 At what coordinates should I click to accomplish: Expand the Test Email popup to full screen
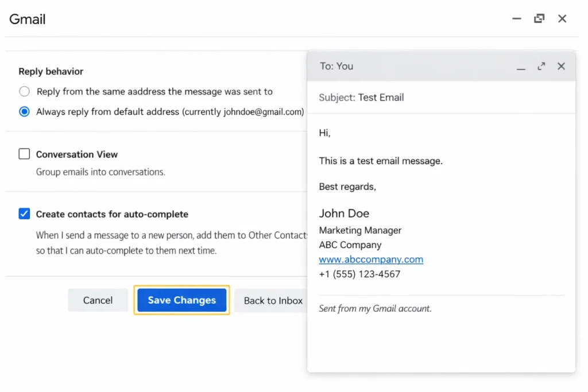click(x=541, y=67)
